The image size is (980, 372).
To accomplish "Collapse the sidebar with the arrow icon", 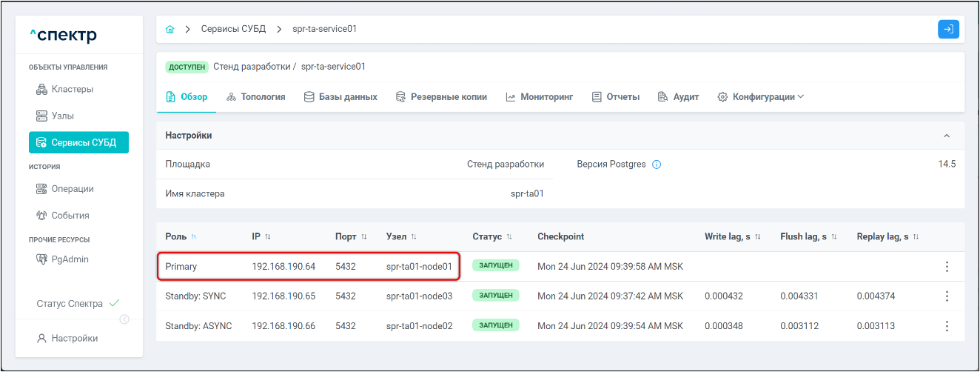I will point(124,319).
